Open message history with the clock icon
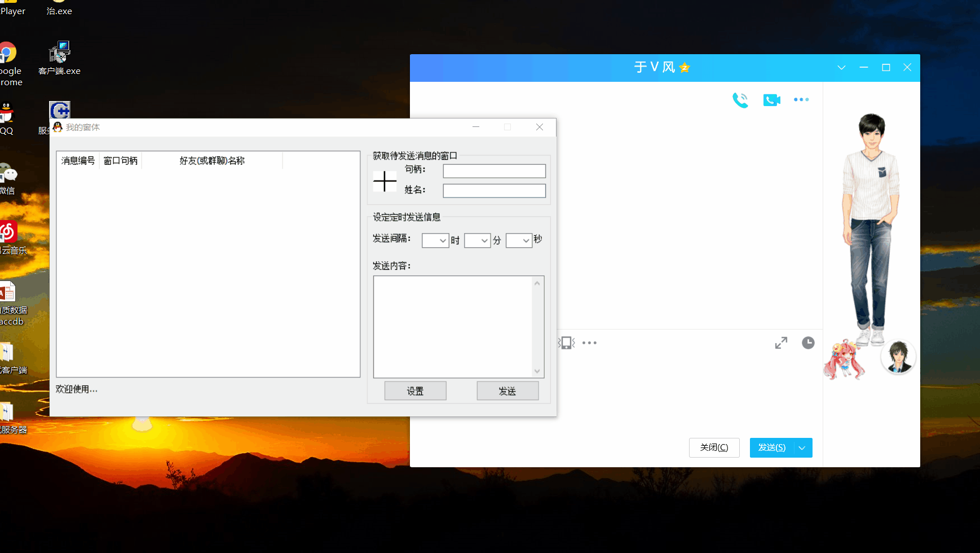This screenshot has width=980, height=553. click(807, 343)
